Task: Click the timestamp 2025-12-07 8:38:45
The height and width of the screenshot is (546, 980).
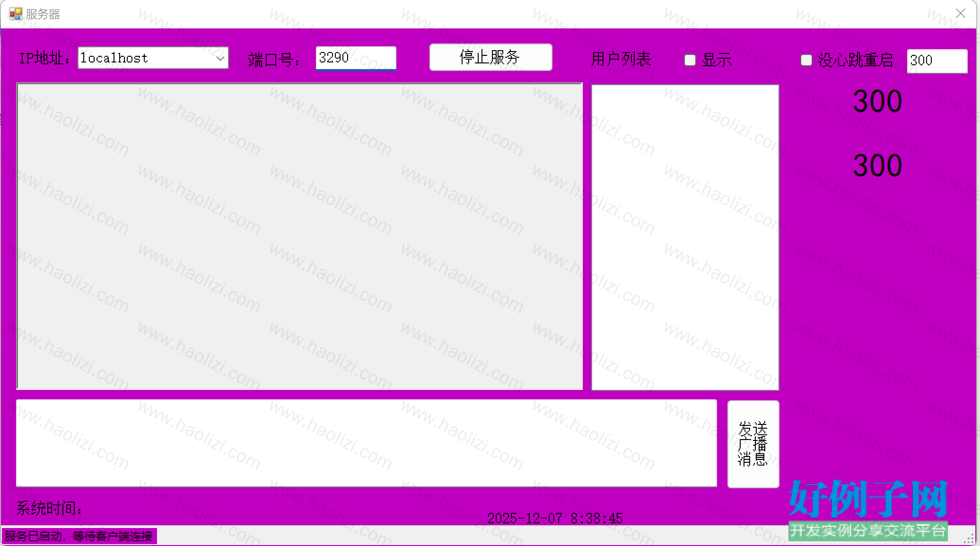Action: point(555,518)
